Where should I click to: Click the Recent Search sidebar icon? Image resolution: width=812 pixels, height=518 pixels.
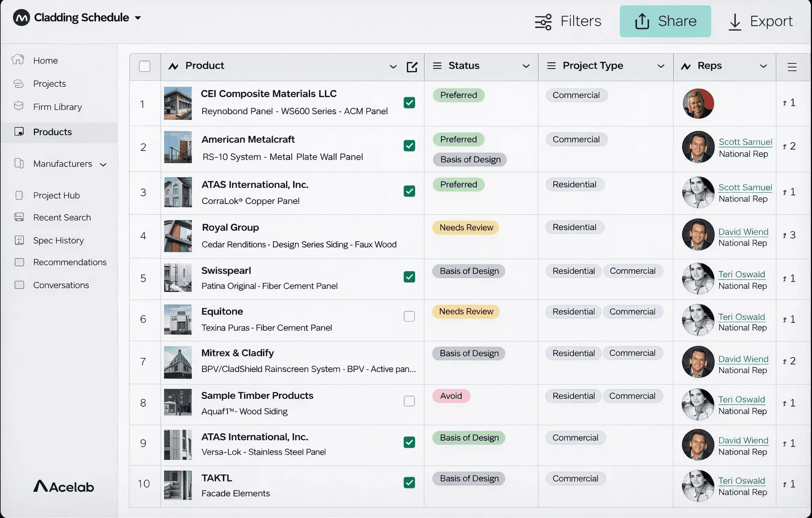point(19,217)
